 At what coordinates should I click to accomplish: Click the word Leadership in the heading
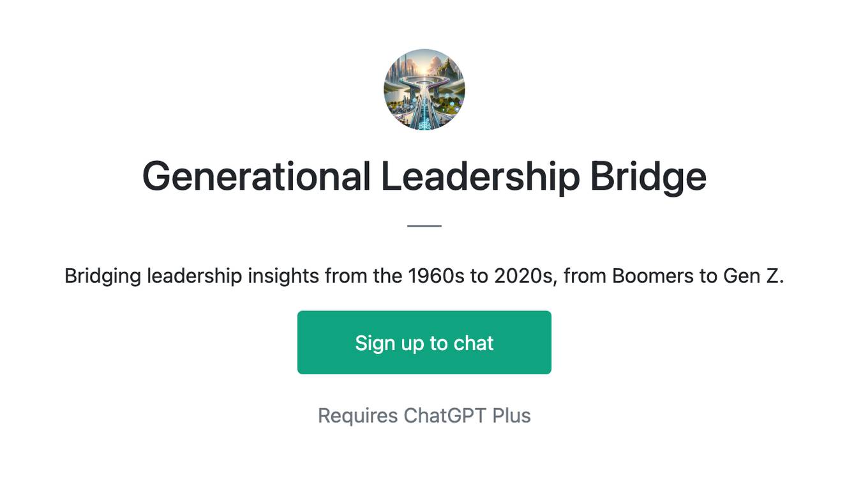pos(480,176)
